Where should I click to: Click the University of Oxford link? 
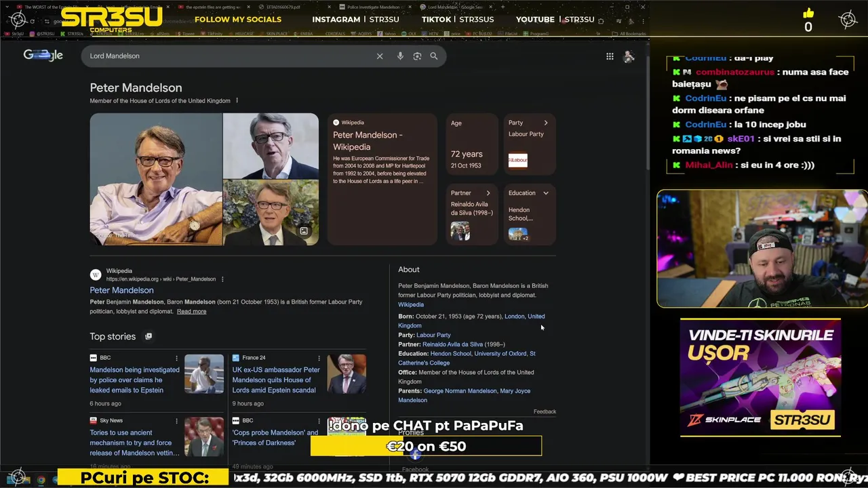pyautogui.click(x=500, y=354)
